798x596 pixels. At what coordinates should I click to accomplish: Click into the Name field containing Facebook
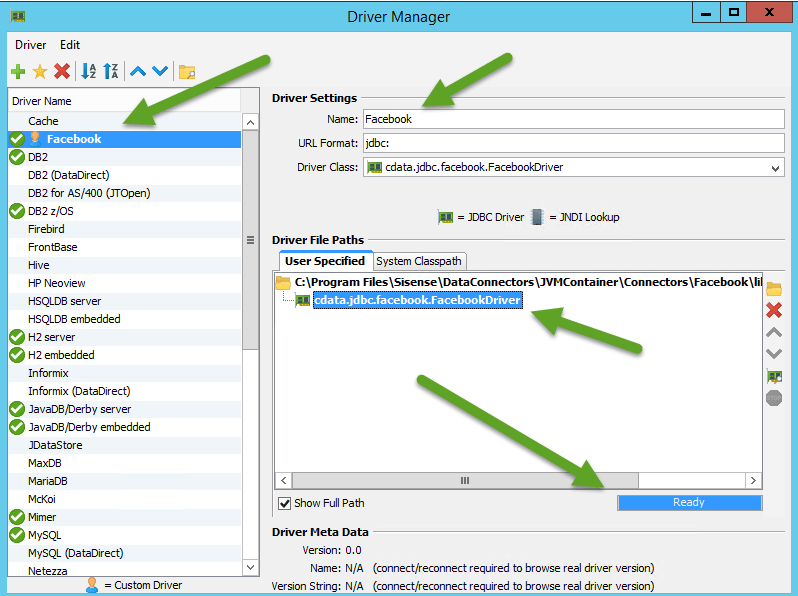(574, 119)
